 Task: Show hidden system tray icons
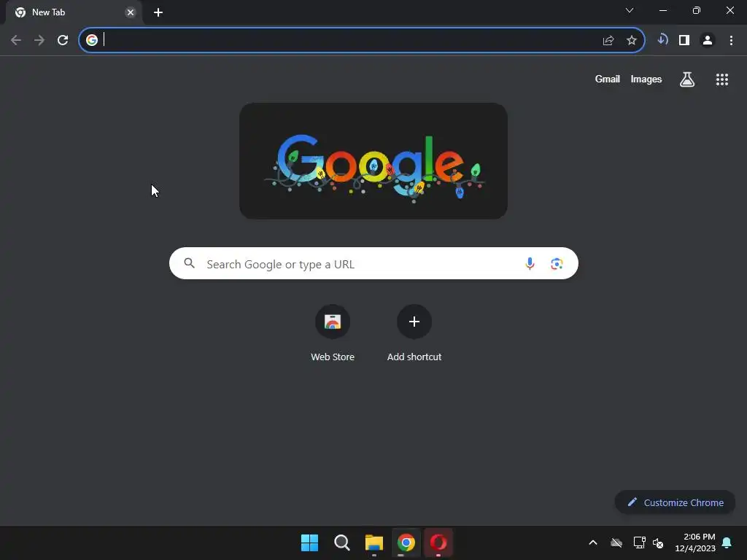[593, 542]
